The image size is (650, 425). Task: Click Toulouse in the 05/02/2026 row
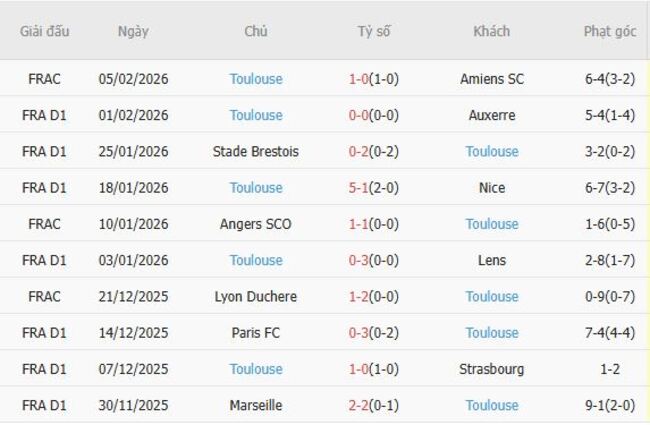point(255,79)
